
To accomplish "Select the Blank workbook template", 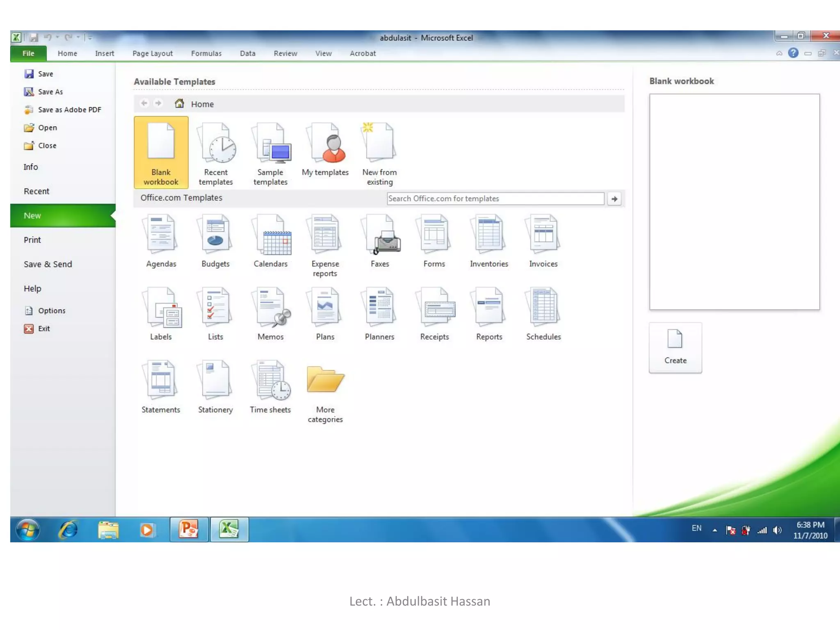I will (x=161, y=152).
